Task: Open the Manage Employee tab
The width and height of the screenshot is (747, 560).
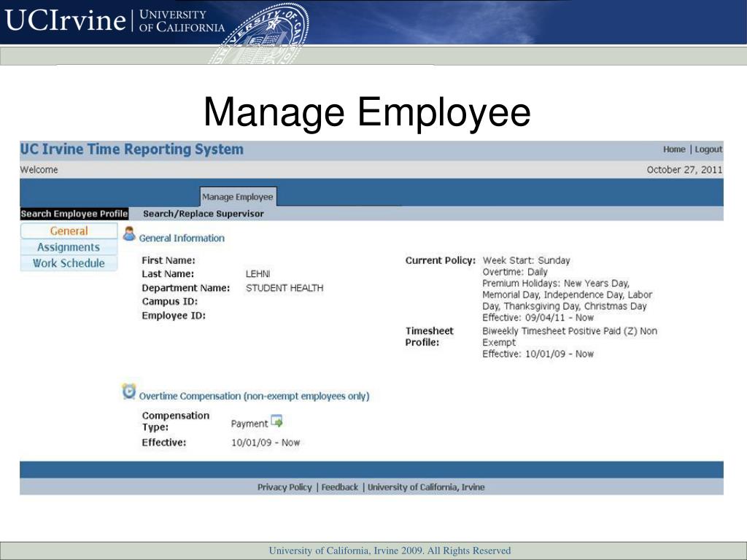Action: pyautogui.click(x=237, y=197)
